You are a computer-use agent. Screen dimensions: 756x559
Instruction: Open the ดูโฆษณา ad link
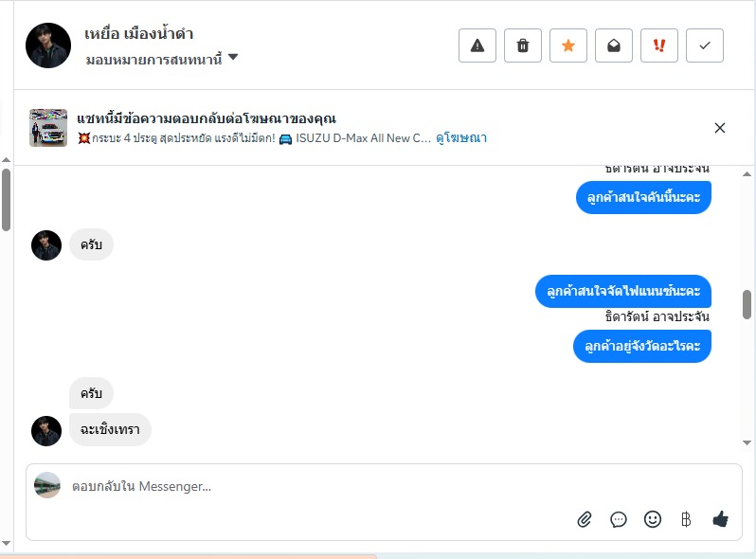click(461, 138)
